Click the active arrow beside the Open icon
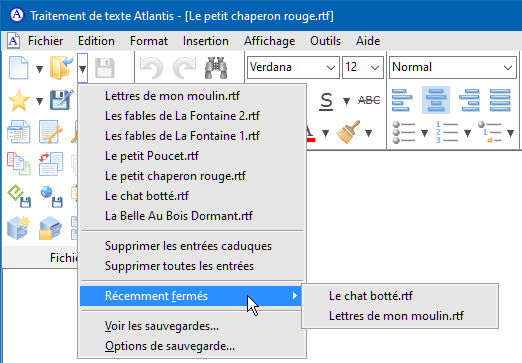Viewport: 522px width, 363px height. (x=82, y=68)
